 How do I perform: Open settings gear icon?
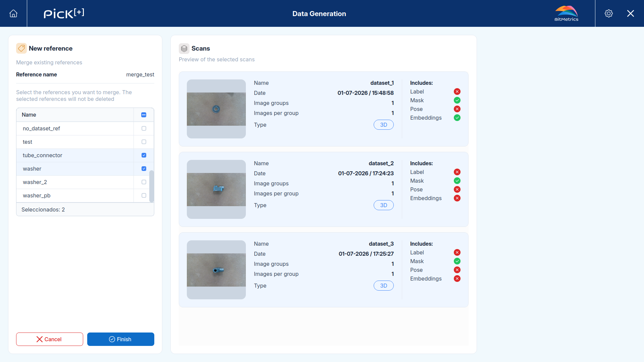coord(609,13)
